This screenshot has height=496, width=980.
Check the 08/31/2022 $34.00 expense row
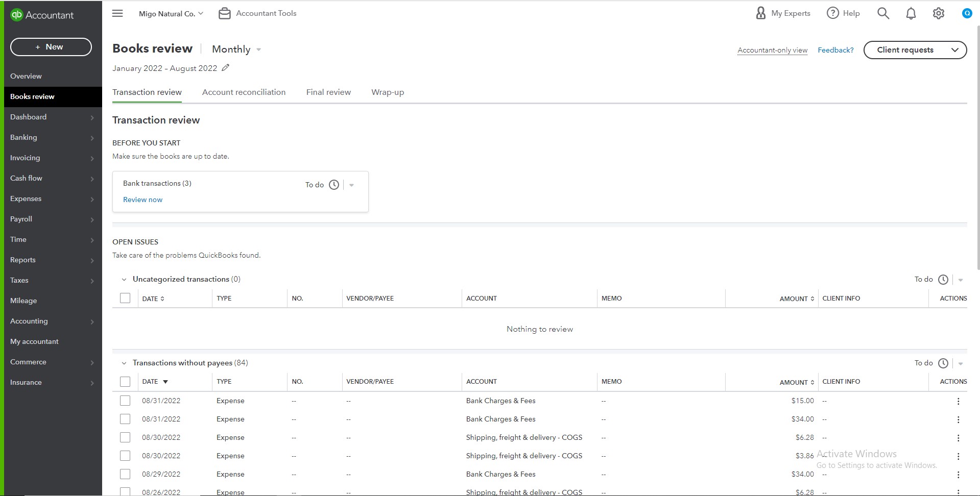tap(125, 419)
